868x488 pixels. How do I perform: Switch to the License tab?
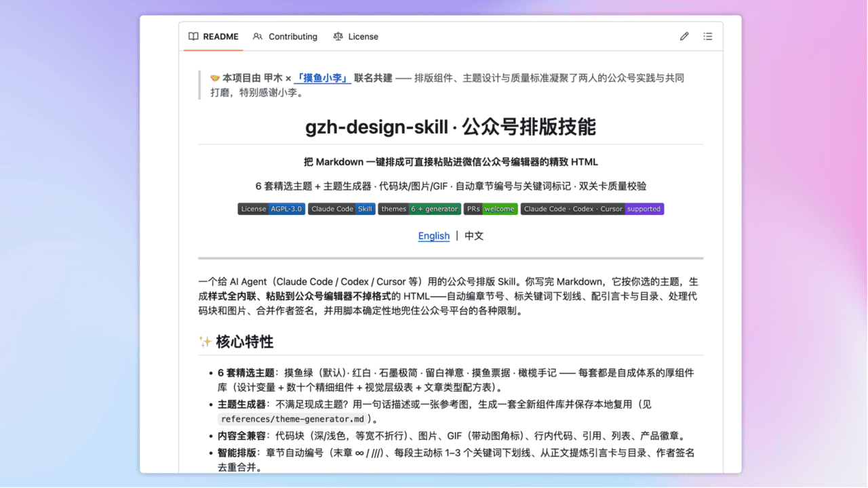(x=356, y=37)
